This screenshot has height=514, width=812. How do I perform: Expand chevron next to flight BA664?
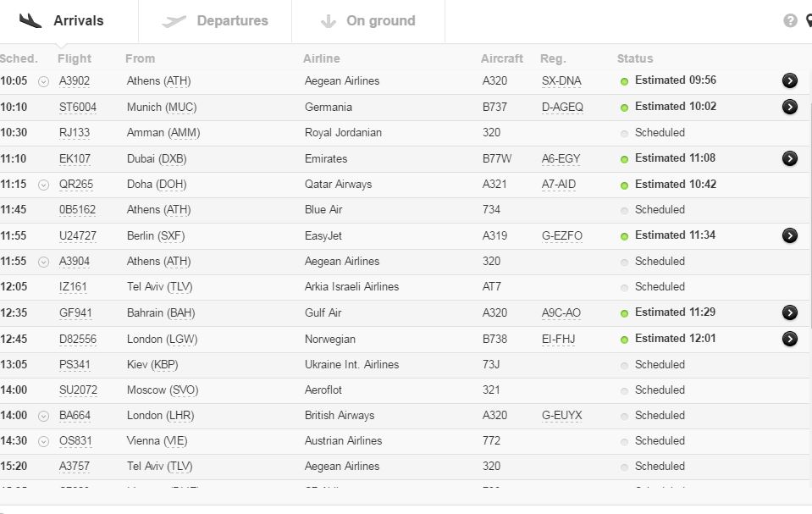click(43, 416)
